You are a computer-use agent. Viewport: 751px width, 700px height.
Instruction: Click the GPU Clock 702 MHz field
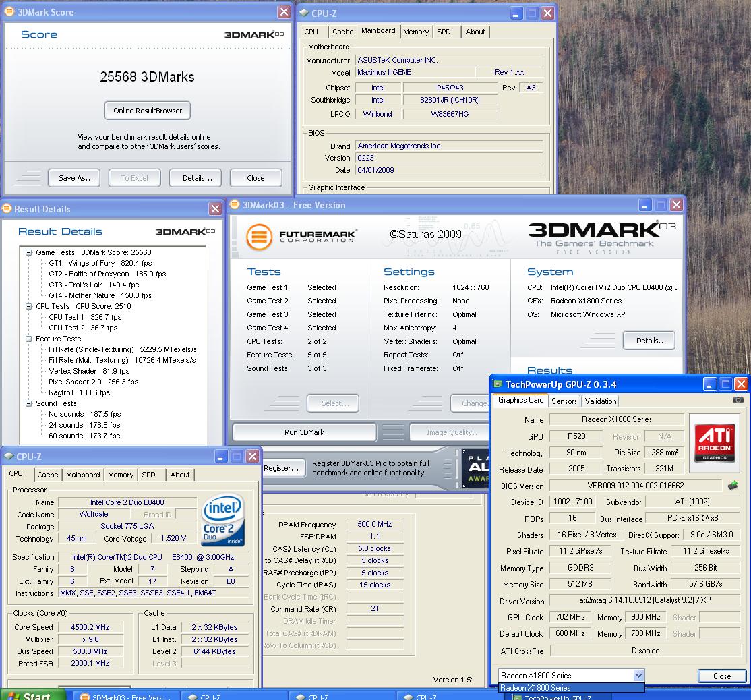click(570, 617)
